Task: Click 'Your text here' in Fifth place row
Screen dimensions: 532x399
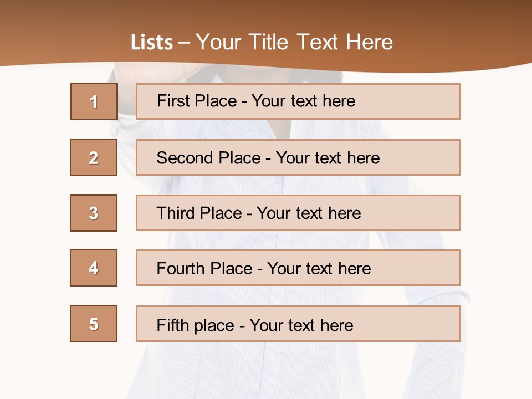Action: click(x=301, y=325)
